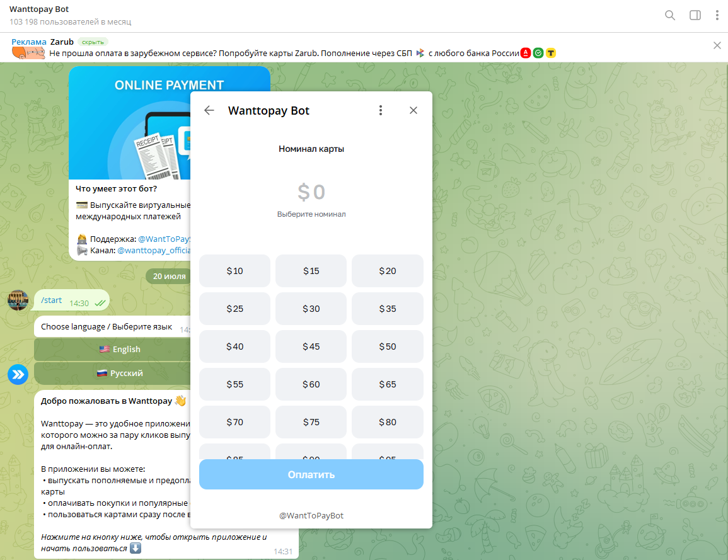Select the $40 card nominal
This screenshot has height=560, width=728.
point(234,346)
